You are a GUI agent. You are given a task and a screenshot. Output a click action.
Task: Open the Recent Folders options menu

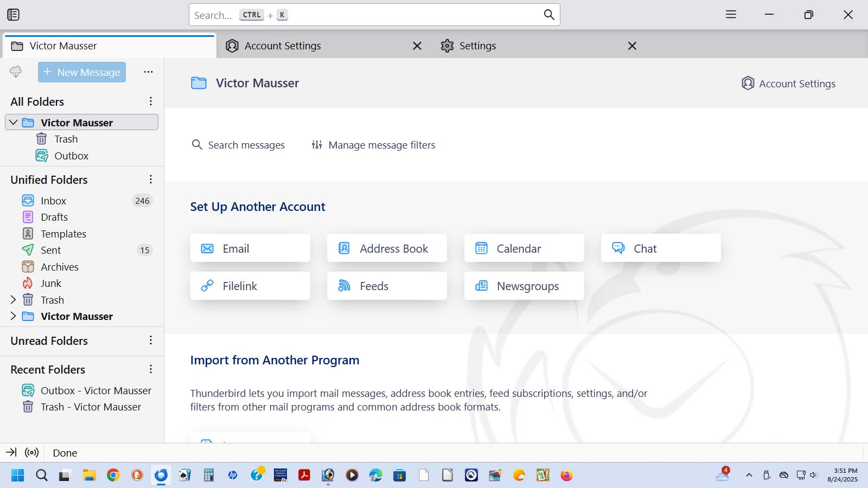(x=151, y=369)
